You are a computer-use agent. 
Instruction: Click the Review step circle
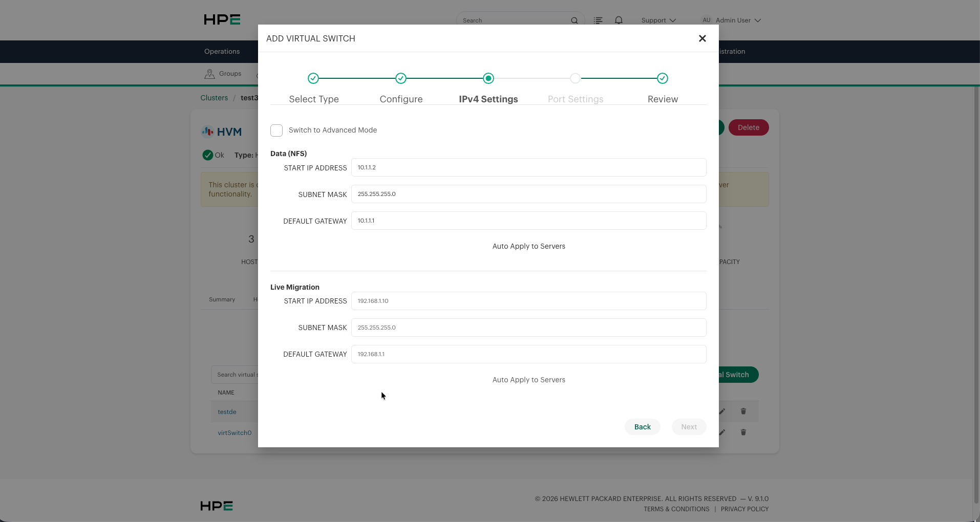tap(663, 78)
